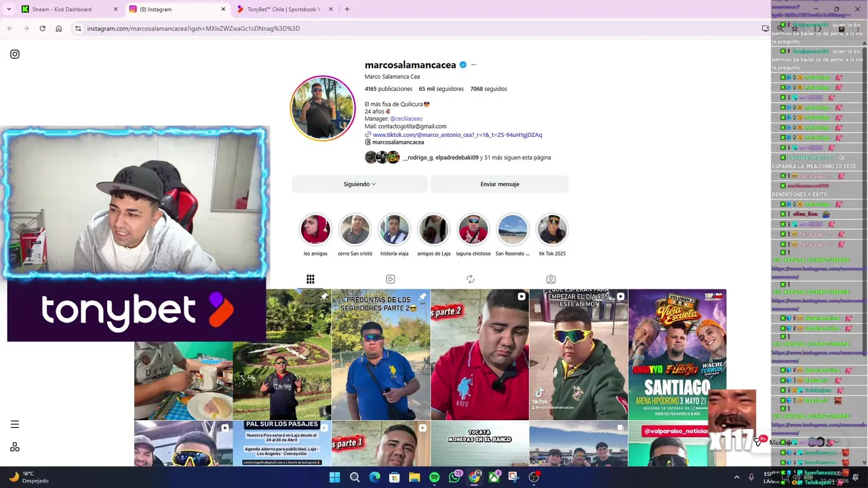This screenshot has width=868, height=488.
Task: View site information icon in address bar
Action: [x=78, y=28]
